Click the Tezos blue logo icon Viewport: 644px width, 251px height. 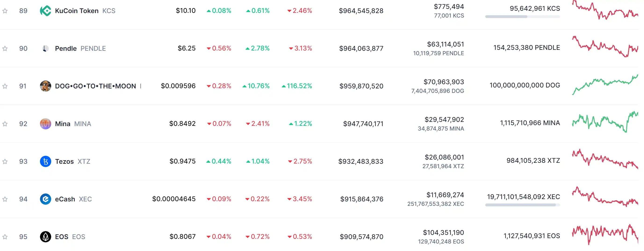pyautogui.click(x=46, y=161)
